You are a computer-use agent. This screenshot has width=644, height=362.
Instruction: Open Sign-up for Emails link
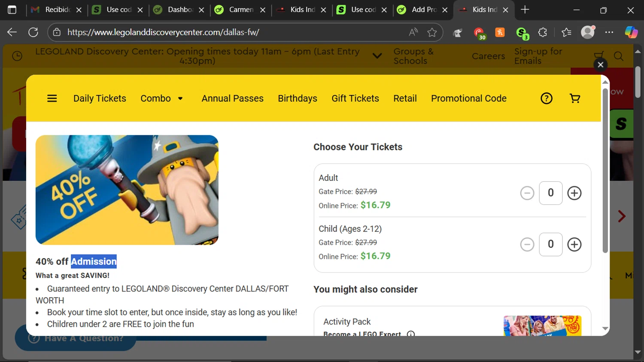(538, 56)
